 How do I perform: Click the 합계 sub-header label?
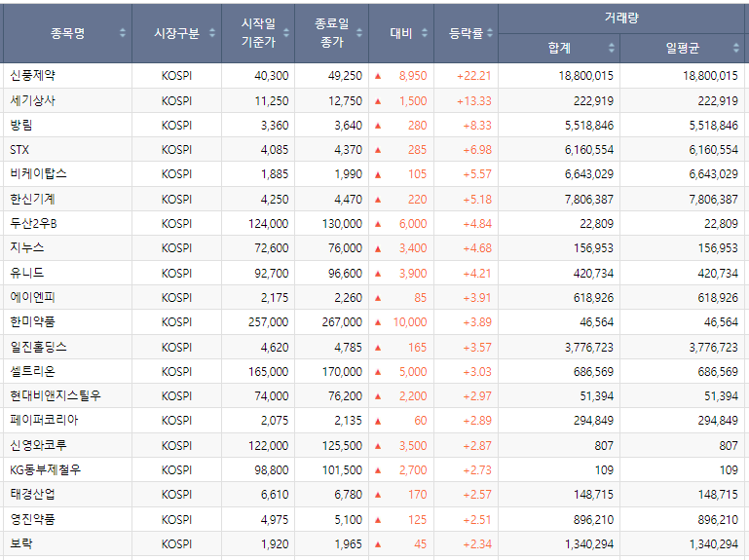pyautogui.click(x=559, y=48)
